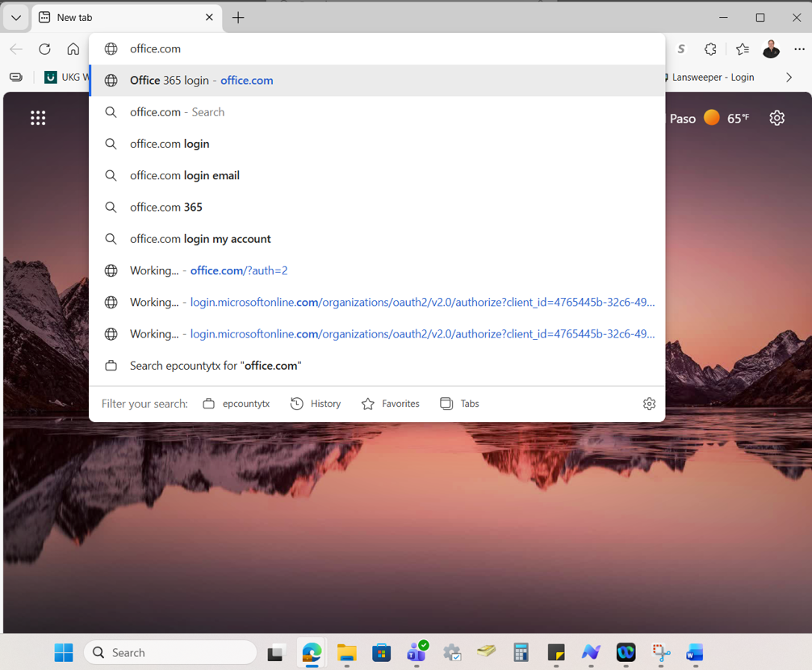
Task: Open Sticky Notes from taskbar
Action: (x=556, y=652)
